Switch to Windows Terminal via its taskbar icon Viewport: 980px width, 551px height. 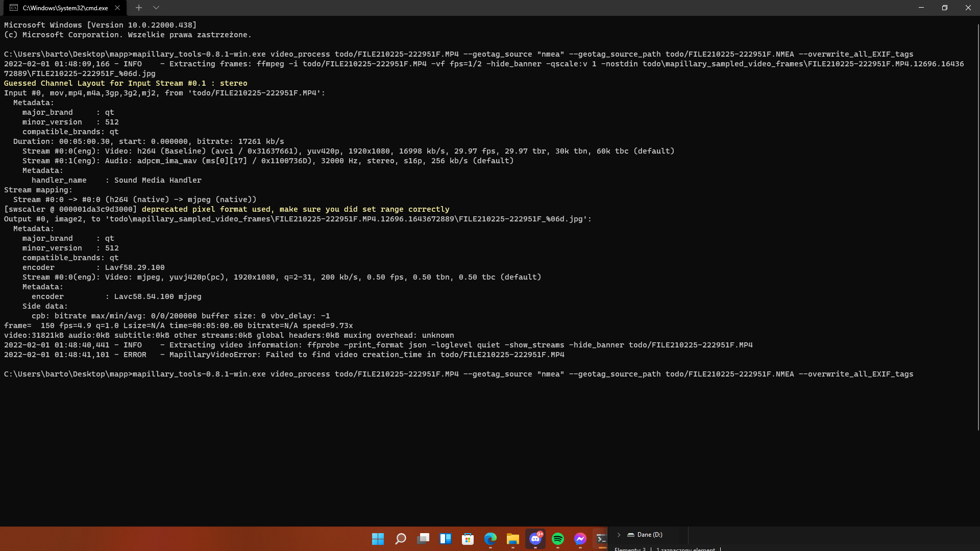[601, 538]
